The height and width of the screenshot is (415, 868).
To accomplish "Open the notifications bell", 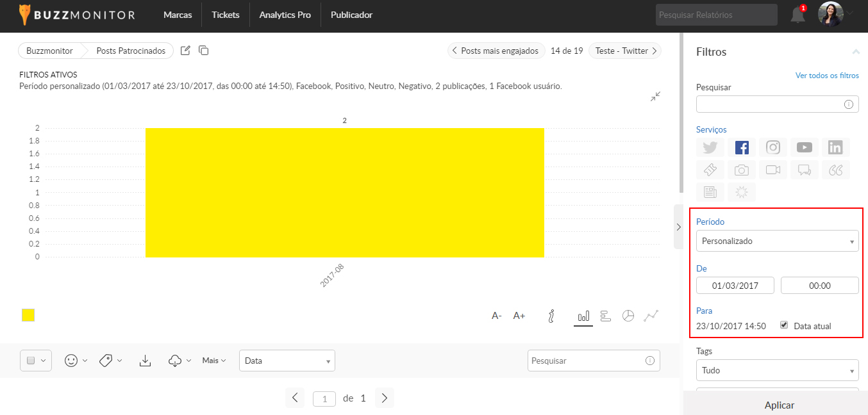I will pyautogui.click(x=797, y=15).
